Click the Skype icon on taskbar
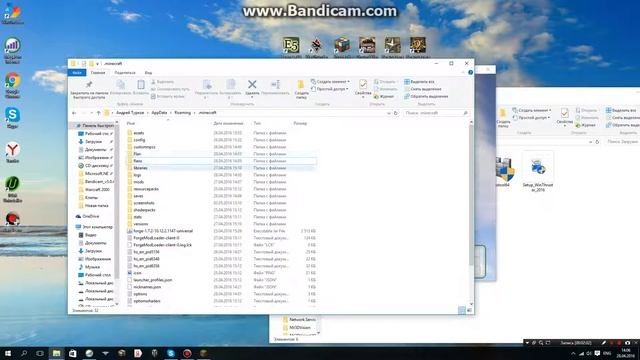The image size is (640, 360). 171,353
